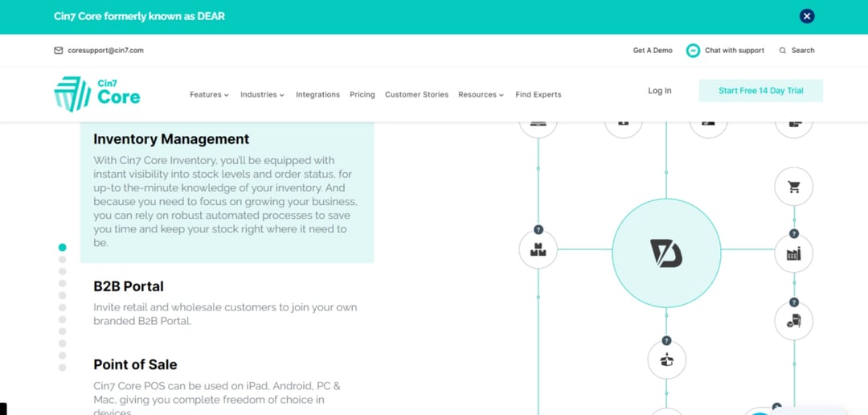The image size is (868, 415).
Task: Click the messenger chat bubble icon
Action: (693, 51)
